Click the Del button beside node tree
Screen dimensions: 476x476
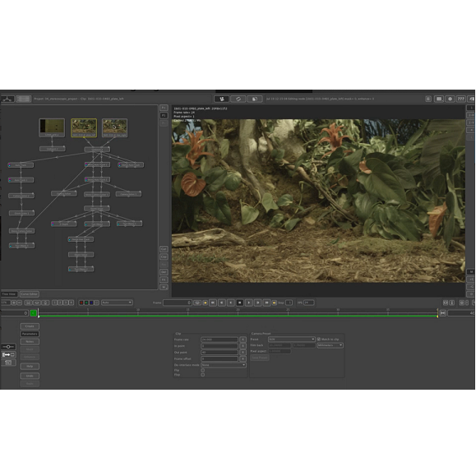click(x=164, y=272)
